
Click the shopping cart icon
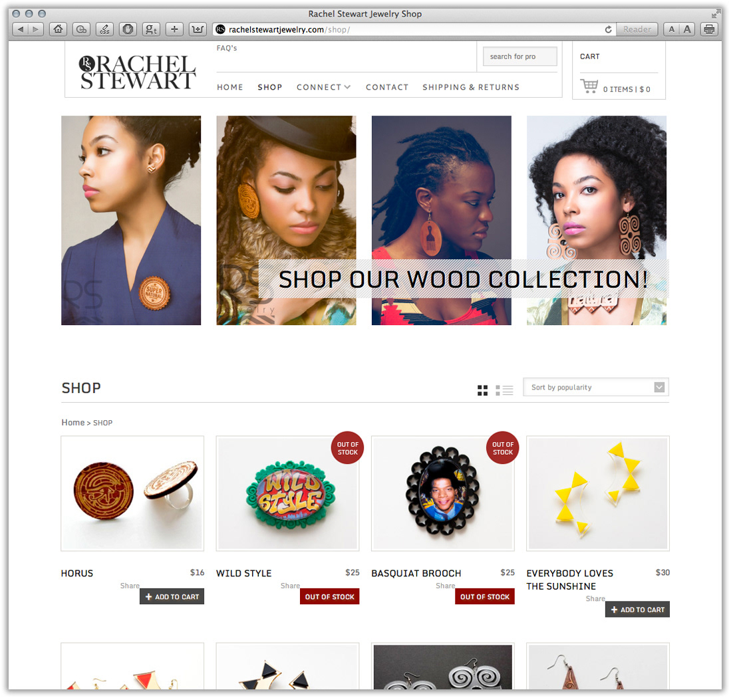pyautogui.click(x=589, y=86)
